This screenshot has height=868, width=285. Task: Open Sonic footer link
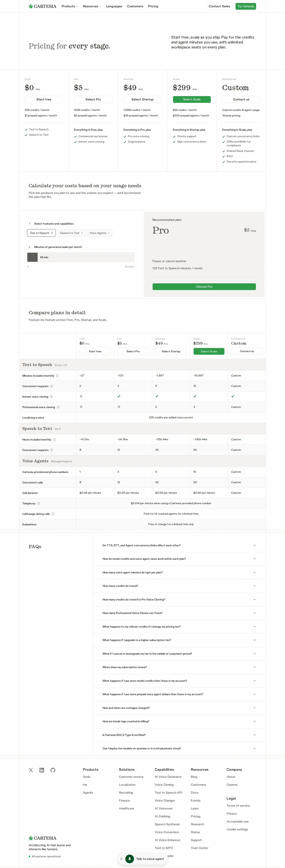tap(87, 777)
